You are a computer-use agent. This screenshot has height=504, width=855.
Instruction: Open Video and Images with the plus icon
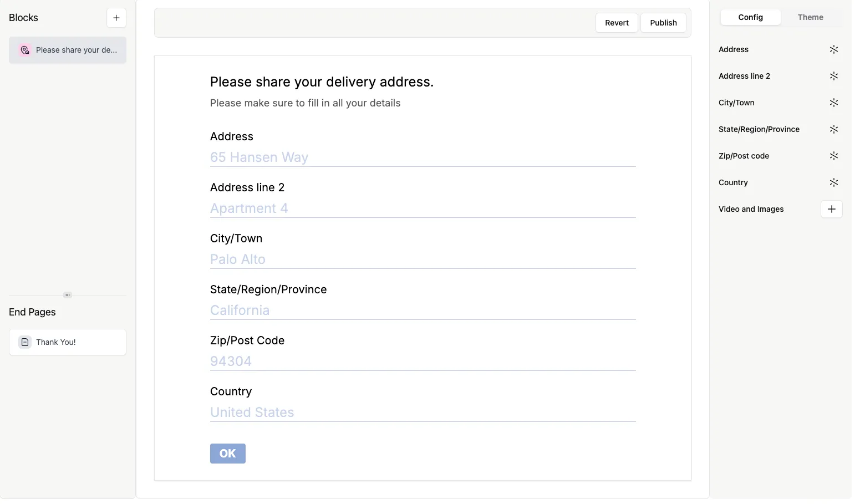831,209
